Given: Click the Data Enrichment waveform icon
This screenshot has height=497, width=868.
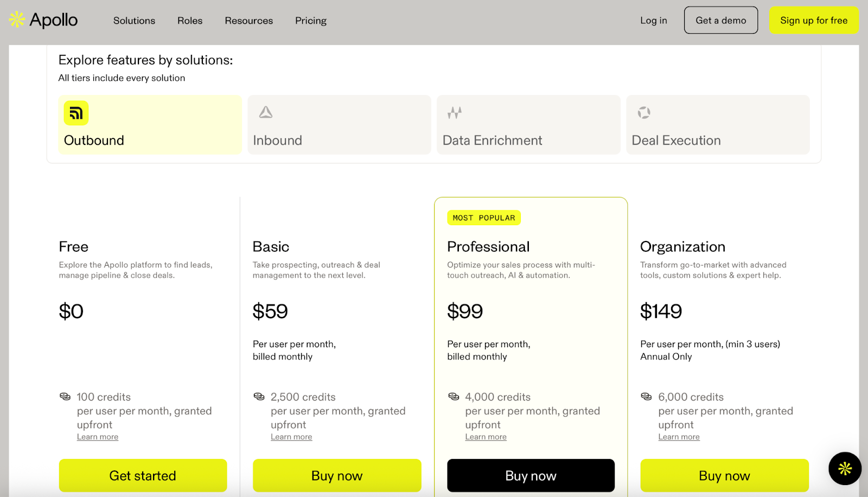Looking at the screenshot, I should coord(455,113).
